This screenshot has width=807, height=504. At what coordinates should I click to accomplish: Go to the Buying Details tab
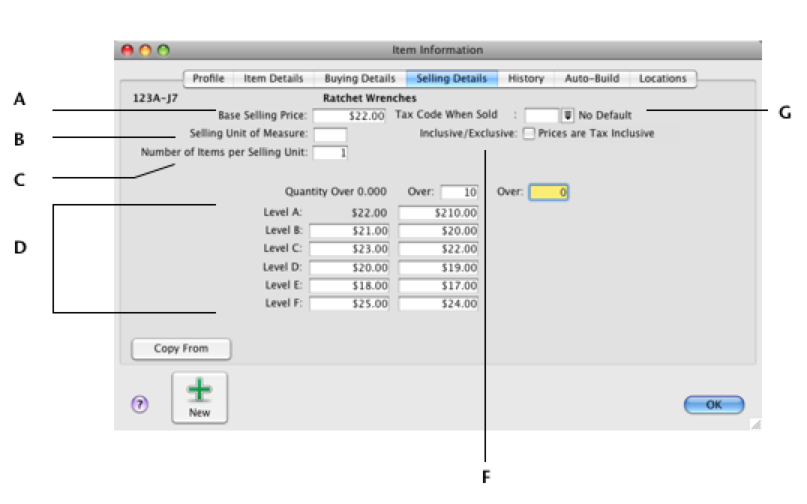(x=360, y=78)
